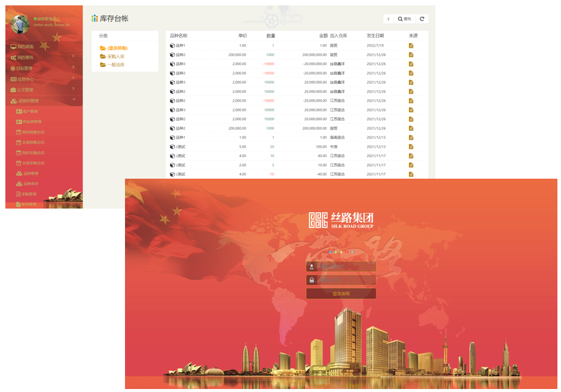Select the 中测 warehouse cell
561x392 pixels.
point(334,147)
